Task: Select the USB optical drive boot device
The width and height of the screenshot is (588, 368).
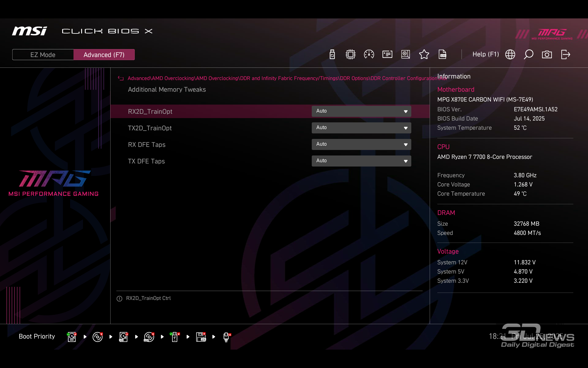Action: (x=149, y=337)
